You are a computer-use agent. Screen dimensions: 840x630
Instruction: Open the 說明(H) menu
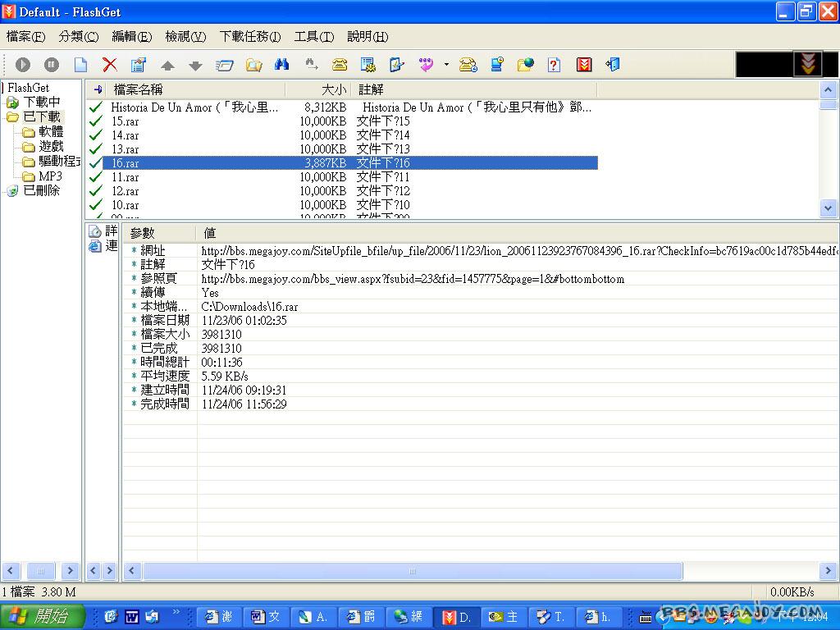(367, 36)
